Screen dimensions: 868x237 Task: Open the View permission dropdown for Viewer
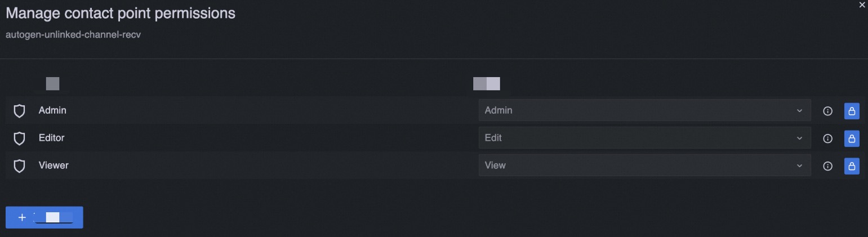pyautogui.click(x=644, y=166)
